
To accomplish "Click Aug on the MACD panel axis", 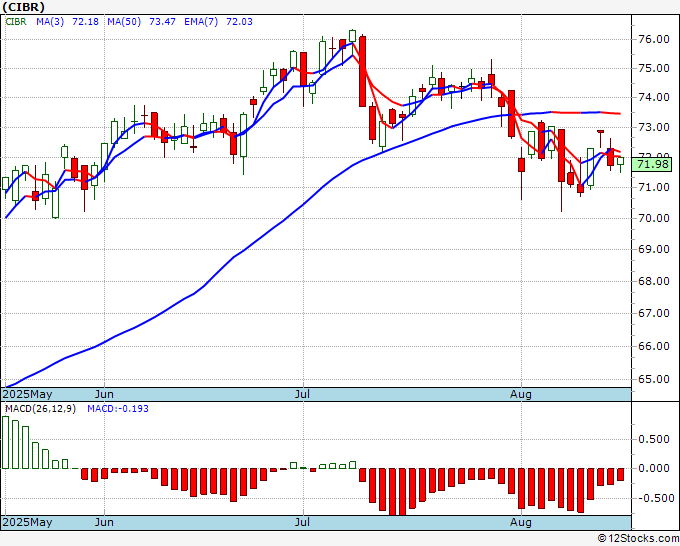I will (x=520, y=522).
